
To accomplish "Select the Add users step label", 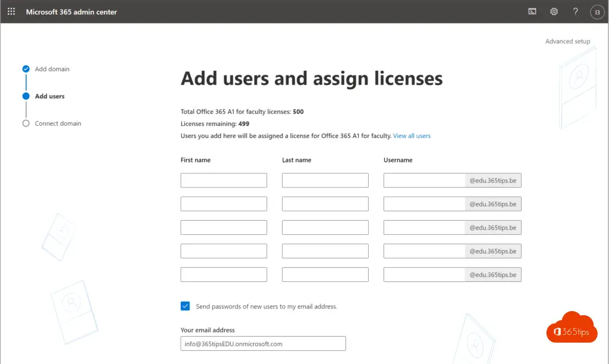I will tap(50, 96).
